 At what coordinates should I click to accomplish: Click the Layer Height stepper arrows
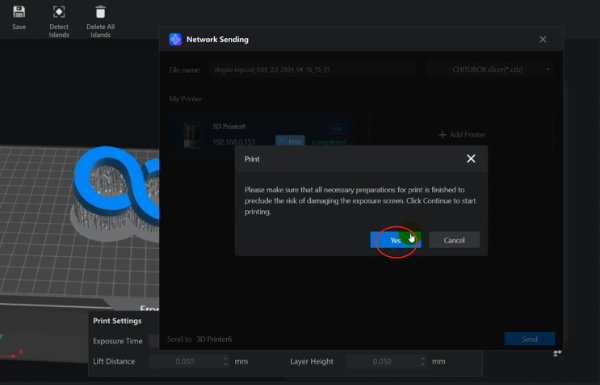422,361
